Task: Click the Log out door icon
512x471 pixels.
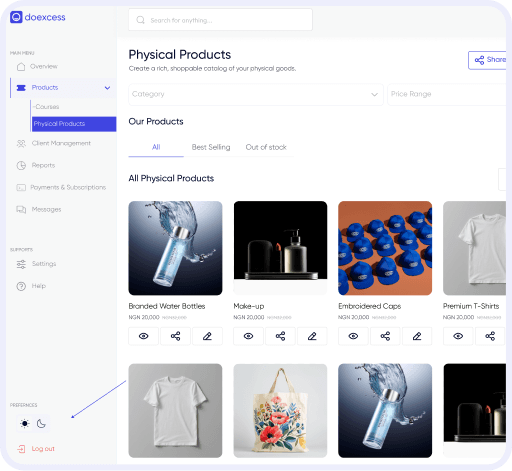Action: (21, 449)
